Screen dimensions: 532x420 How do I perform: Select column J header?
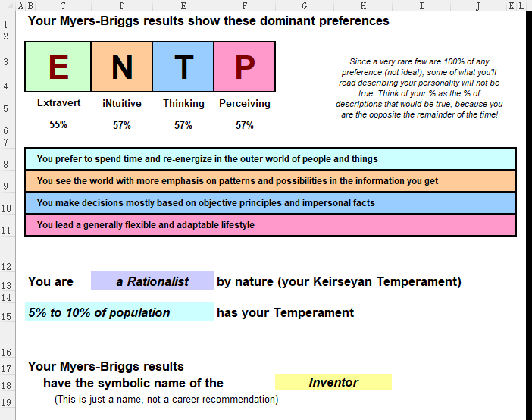coord(478,6)
